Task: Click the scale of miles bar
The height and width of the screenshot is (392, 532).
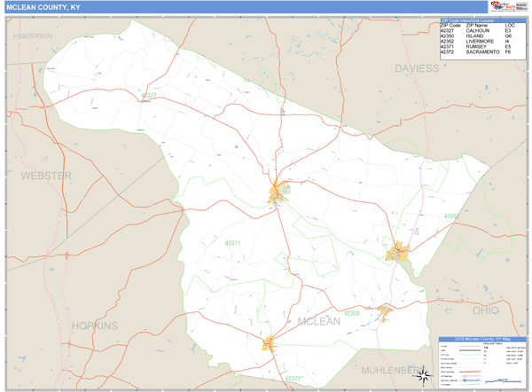Action: click(x=503, y=381)
